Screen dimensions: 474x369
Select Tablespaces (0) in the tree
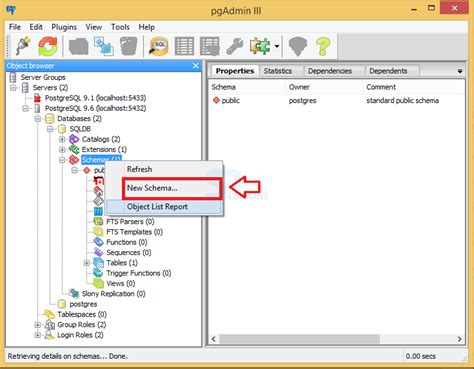coord(82,315)
